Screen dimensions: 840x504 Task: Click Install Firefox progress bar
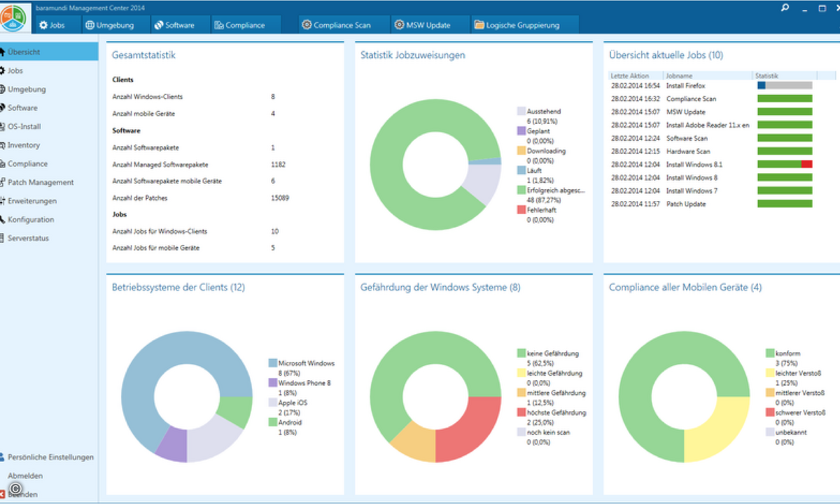785,85
